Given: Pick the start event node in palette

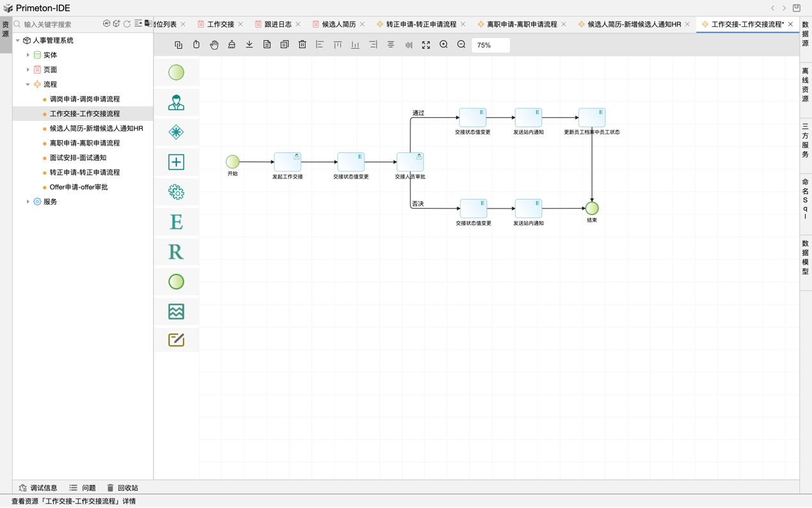Looking at the screenshot, I should (176, 72).
